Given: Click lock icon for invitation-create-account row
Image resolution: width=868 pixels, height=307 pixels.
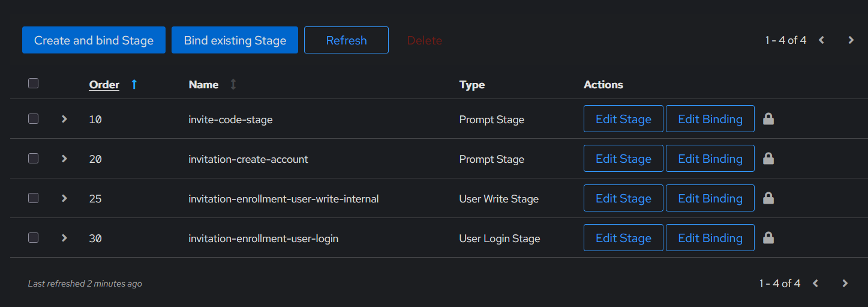Looking at the screenshot, I should click(768, 159).
